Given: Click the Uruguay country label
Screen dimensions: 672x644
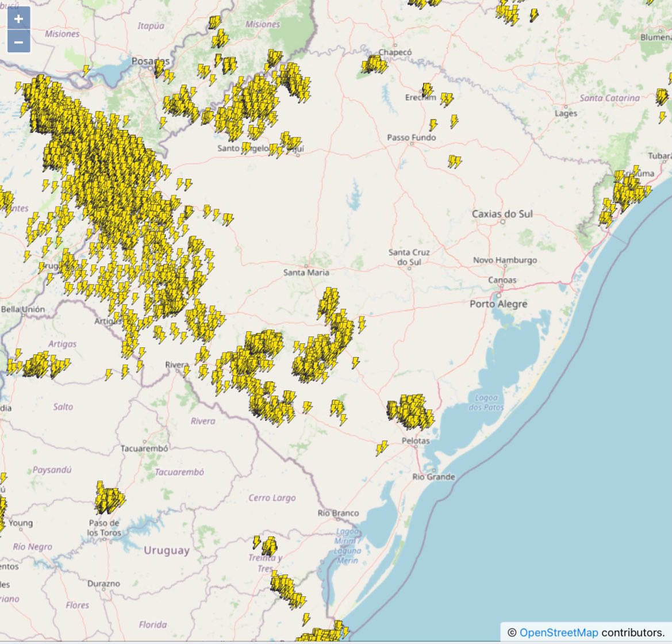Looking at the screenshot, I should (x=167, y=550).
